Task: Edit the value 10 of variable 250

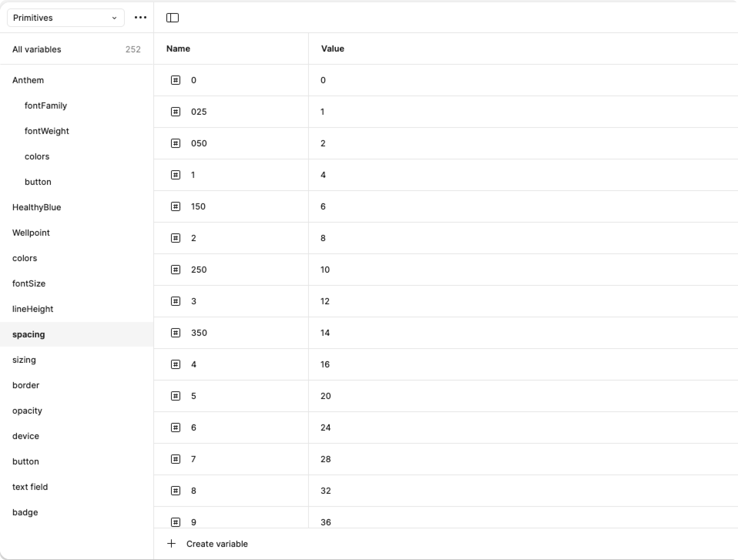Action: pyautogui.click(x=325, y=269)
